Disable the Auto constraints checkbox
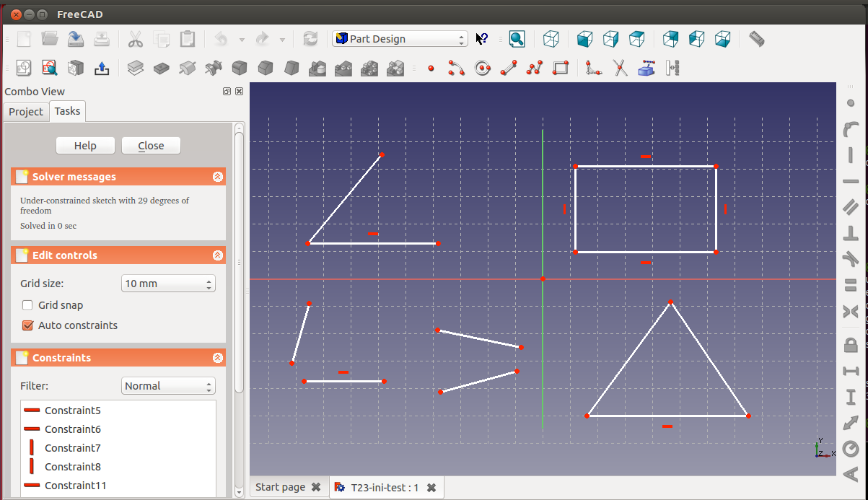This screenshot has width=868, height=500. 28,325
